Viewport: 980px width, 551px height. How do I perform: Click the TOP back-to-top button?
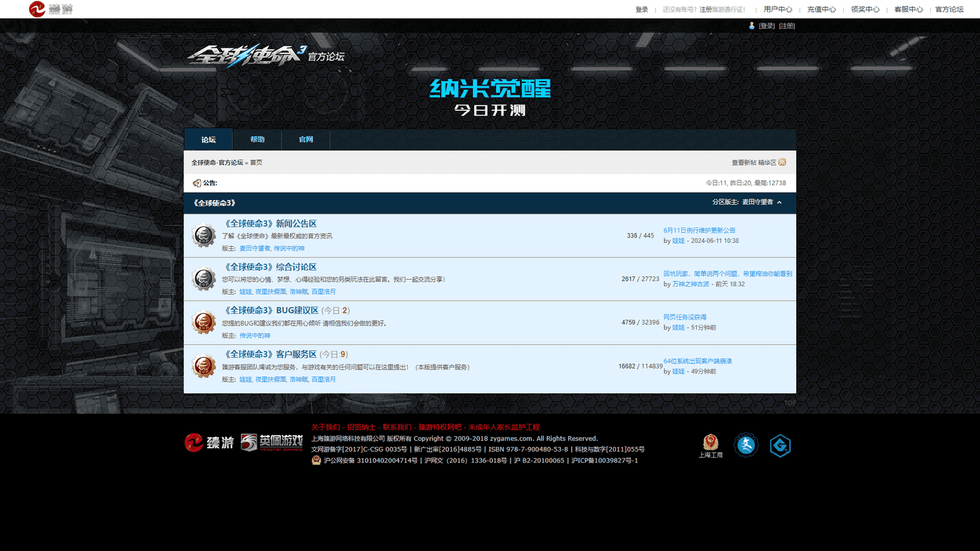point(789,403)
